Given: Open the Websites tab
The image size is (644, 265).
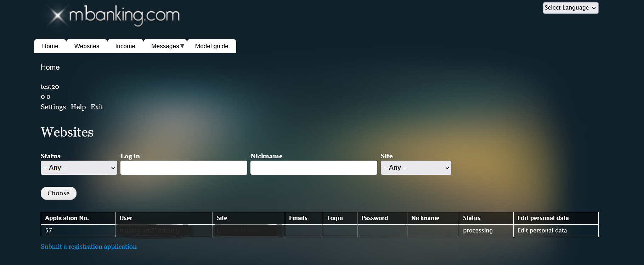Looking at the screenshot, I should tap(87, 46).
